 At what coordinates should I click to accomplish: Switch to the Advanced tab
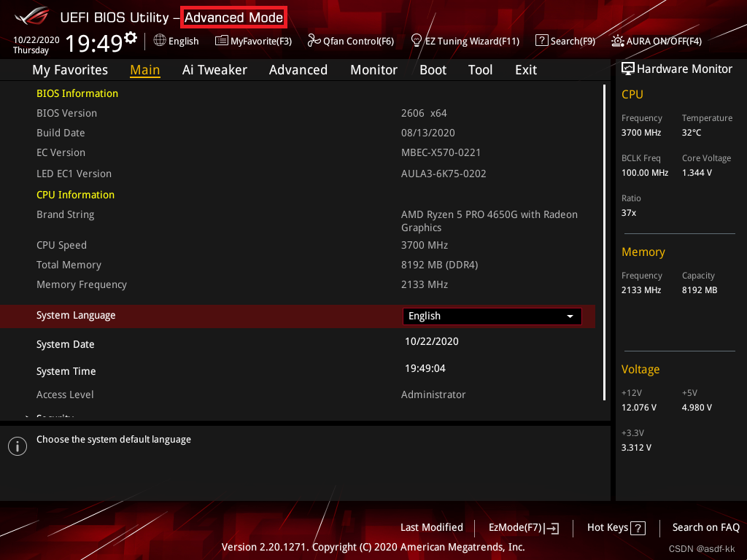tap(298, 70)
